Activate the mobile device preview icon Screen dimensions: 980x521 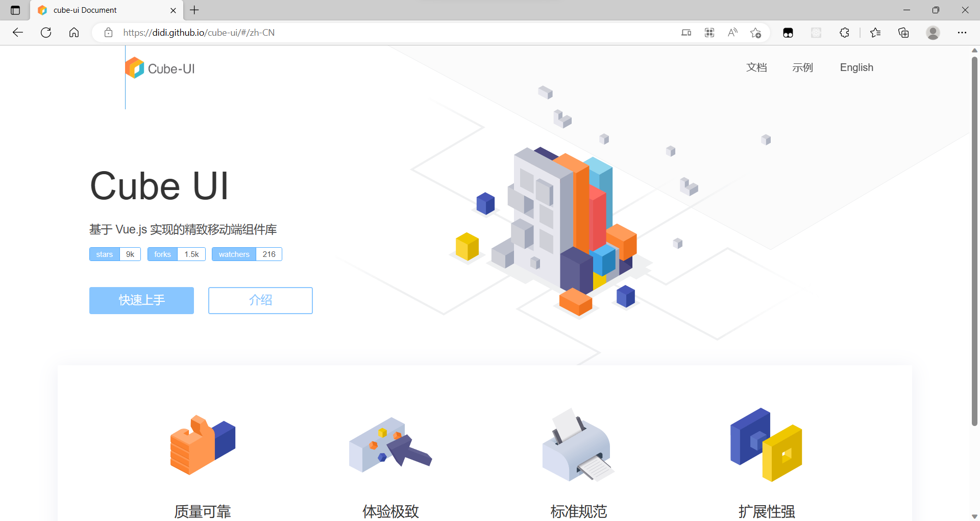point(686,32)
